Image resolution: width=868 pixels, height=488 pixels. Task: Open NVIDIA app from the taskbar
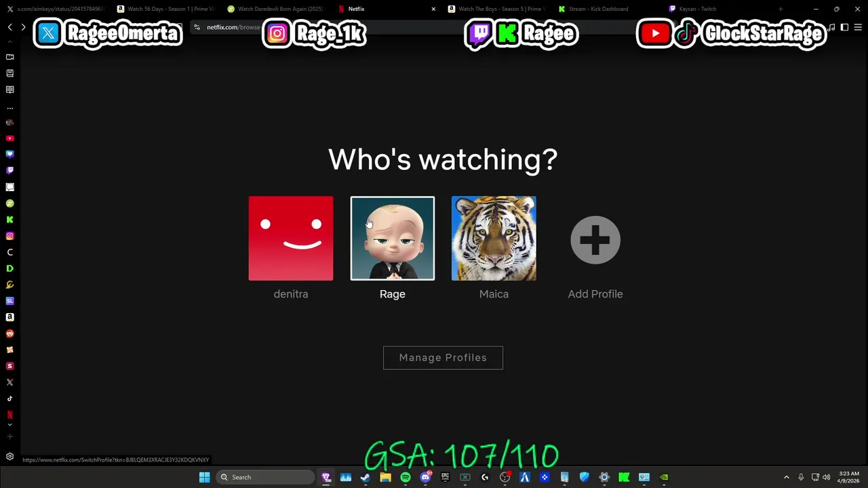pos(664,477)
